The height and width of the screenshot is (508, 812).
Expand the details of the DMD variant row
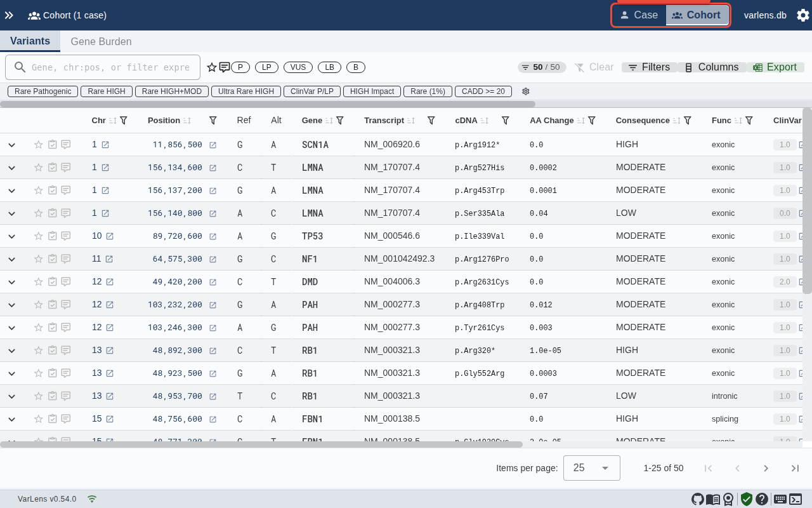[11, 281]
